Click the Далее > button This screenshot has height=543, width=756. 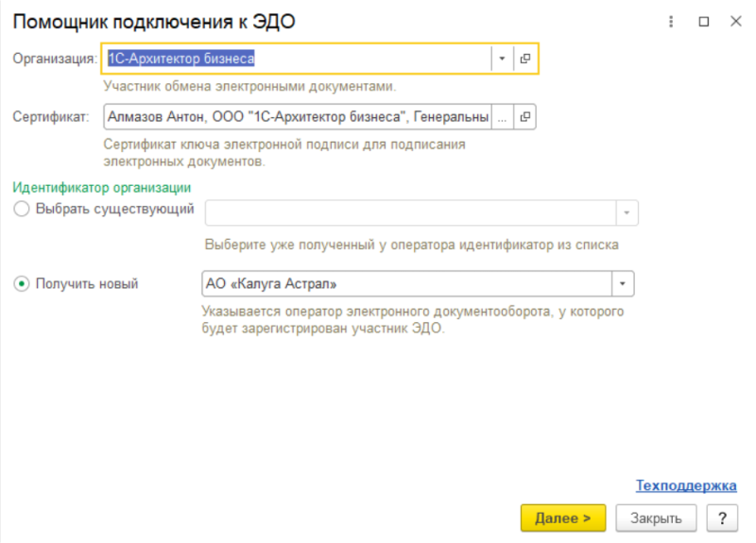[x=562, y=518]
